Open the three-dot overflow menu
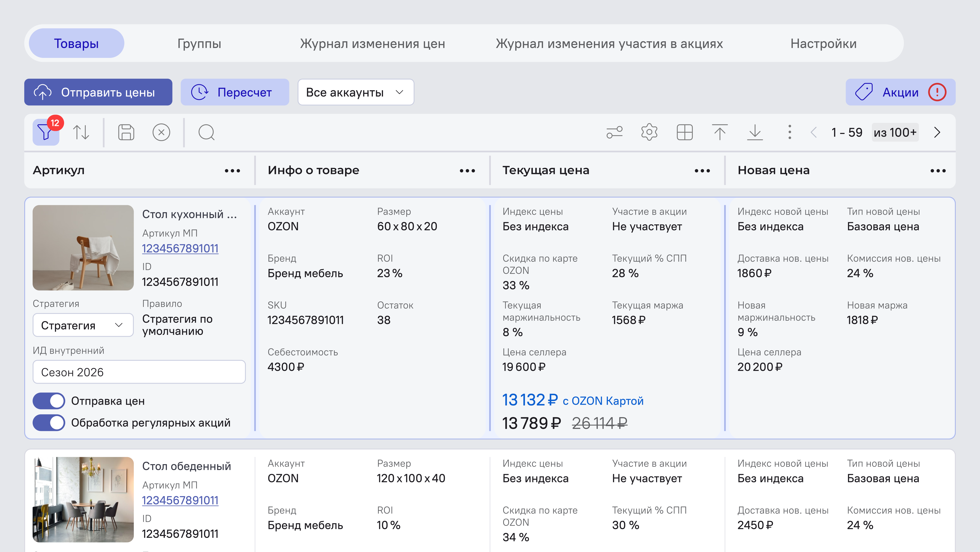Viewport: 980px width, 552px height. [789, 133]
